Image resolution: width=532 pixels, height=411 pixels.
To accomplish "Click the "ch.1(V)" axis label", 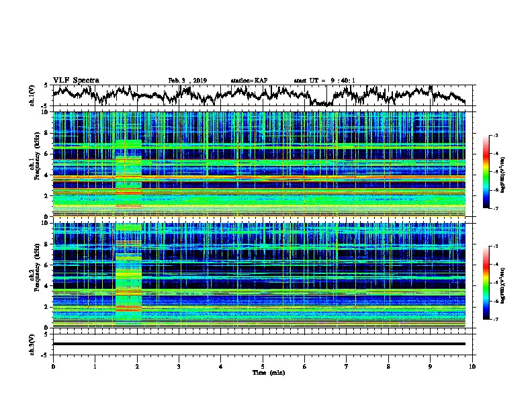I will click(32, 95).
